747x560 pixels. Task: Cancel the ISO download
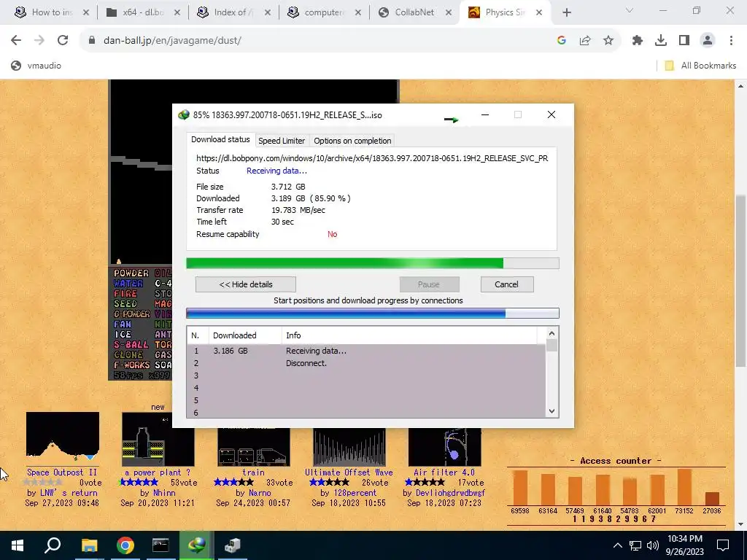pyautogui.click(x=507, y=284)
